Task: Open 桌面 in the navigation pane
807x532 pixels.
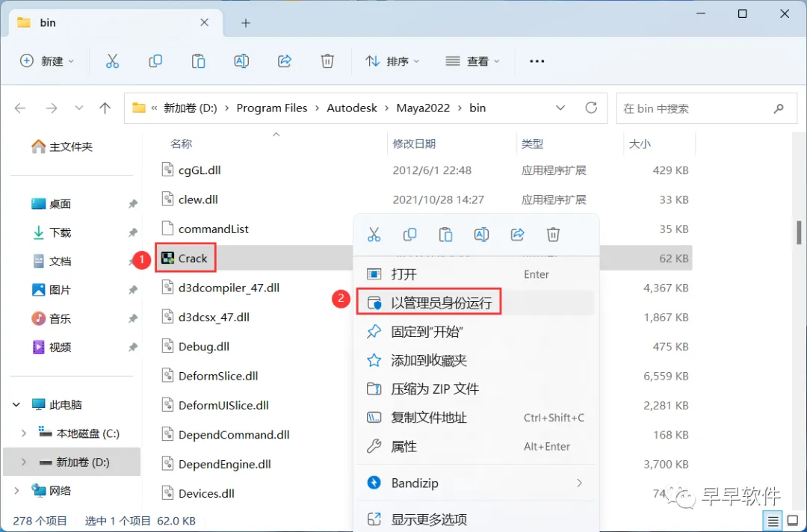Action: 51,204
